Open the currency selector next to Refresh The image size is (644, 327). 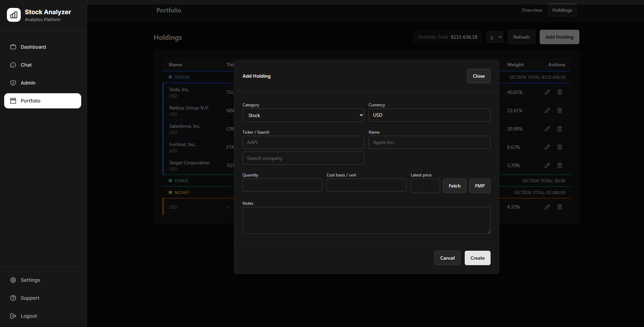(494, 37)
